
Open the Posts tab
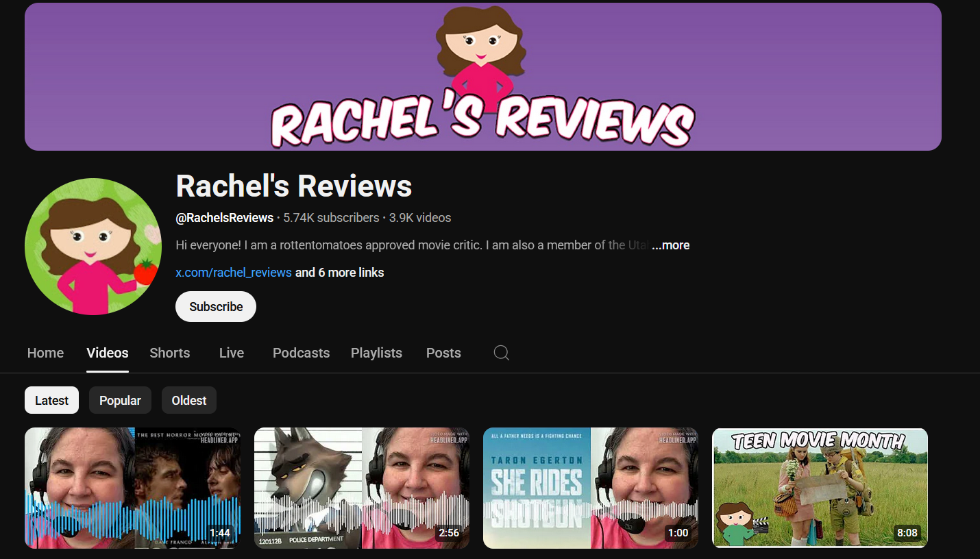tap(443, 353)
